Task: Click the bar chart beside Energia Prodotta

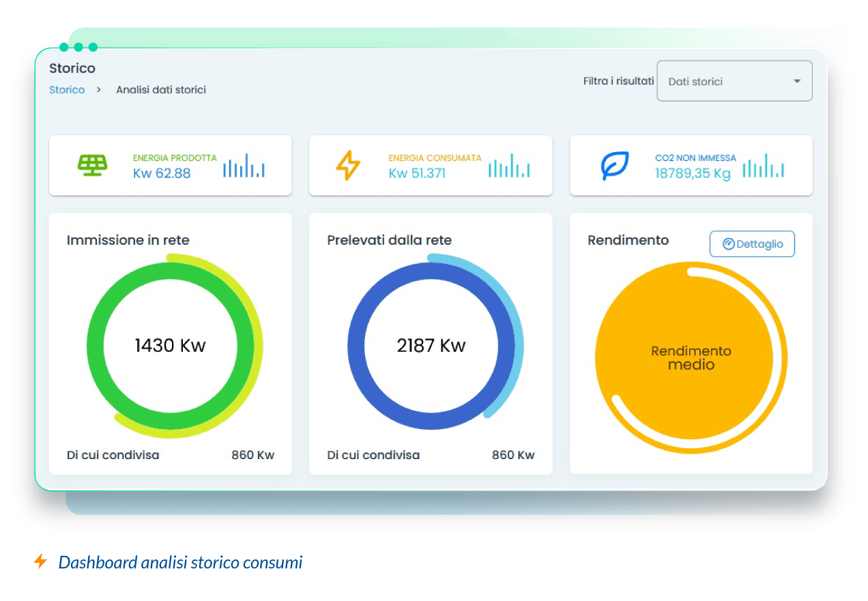Action: point(244,166)
